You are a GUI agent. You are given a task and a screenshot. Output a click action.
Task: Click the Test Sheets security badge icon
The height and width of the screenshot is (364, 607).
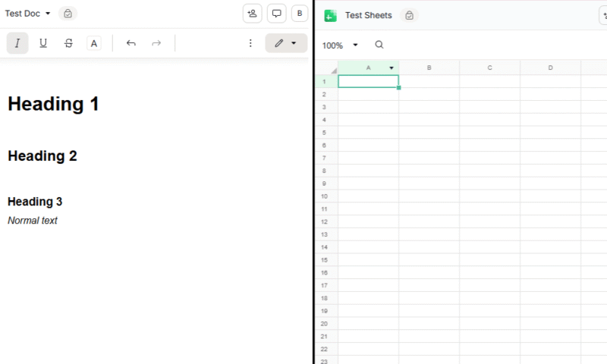[409, 15]
